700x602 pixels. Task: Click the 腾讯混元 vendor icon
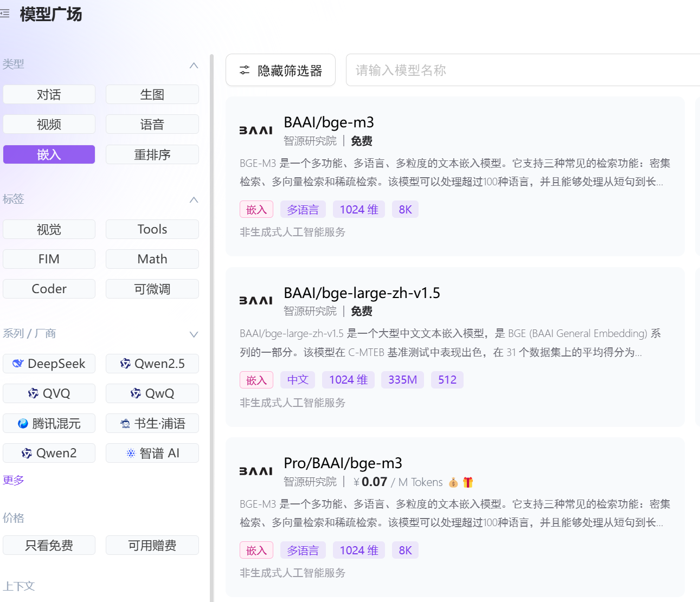[22, 423]
